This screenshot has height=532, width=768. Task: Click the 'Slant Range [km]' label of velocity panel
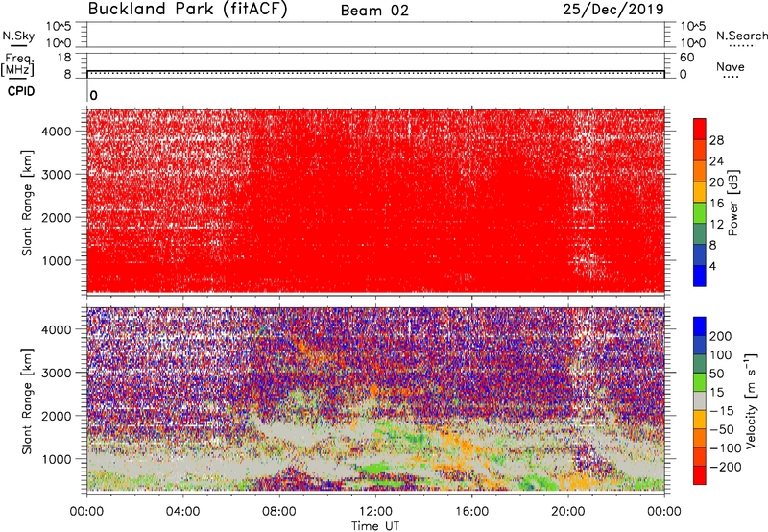tap(27, 401)
